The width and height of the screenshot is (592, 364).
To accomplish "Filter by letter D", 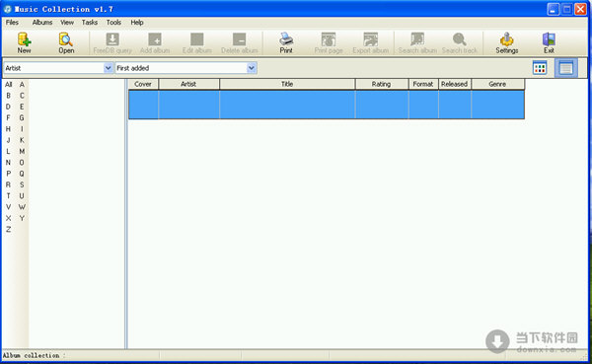I will pyautogui.click(x=8, y=107).
